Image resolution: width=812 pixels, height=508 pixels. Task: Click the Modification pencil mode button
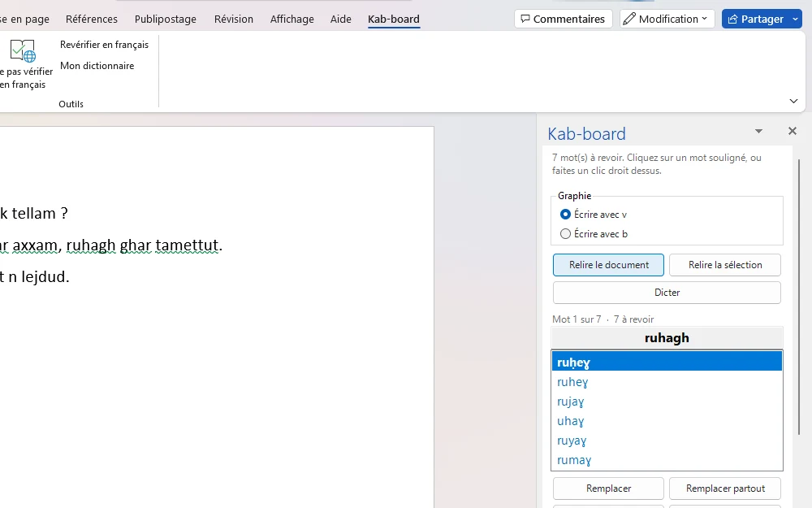[667, 20]
